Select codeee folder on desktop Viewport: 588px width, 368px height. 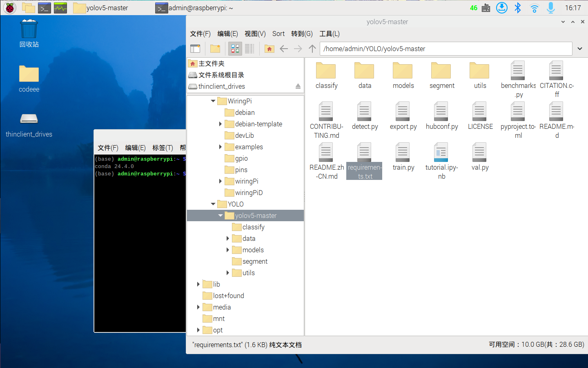[29, 74]
